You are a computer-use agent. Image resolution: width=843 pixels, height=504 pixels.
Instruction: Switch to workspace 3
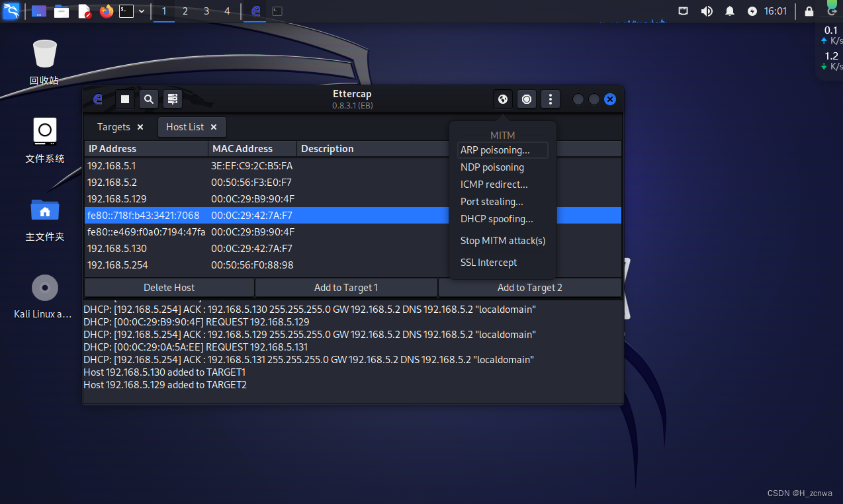pos(206,11)
